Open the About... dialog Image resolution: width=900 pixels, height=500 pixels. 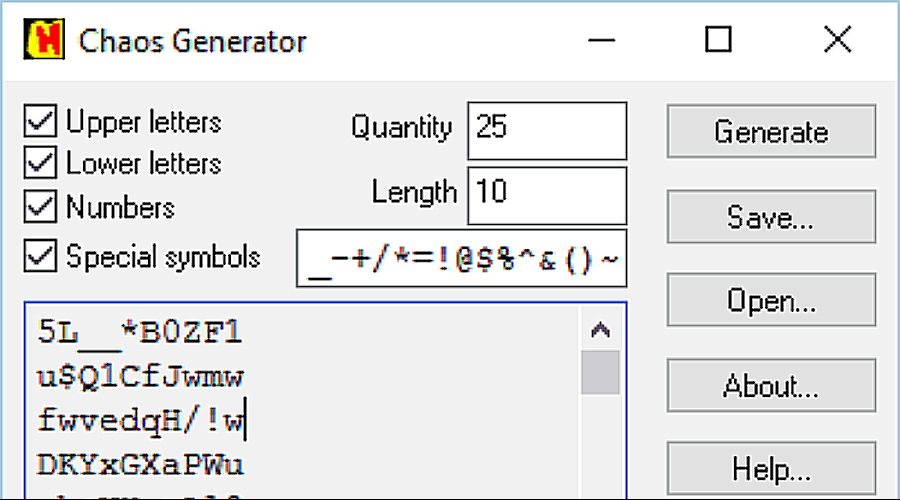[x=771, y=386]
